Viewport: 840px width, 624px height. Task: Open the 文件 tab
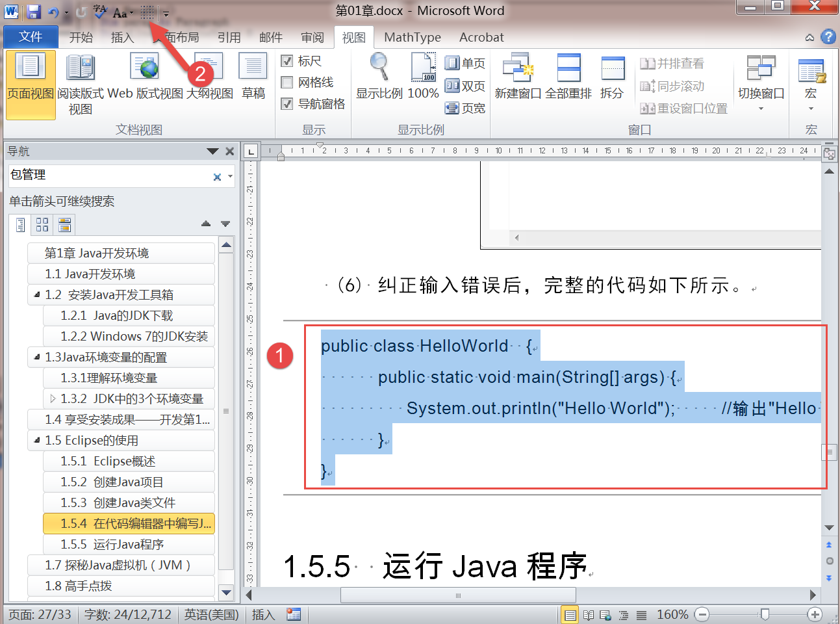point(31,37)
